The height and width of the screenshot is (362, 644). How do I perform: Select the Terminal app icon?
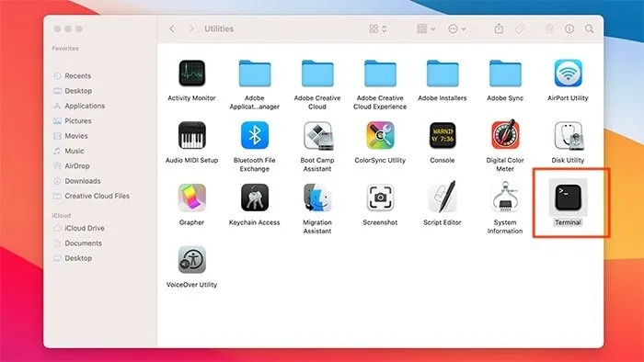pos(568,198)
